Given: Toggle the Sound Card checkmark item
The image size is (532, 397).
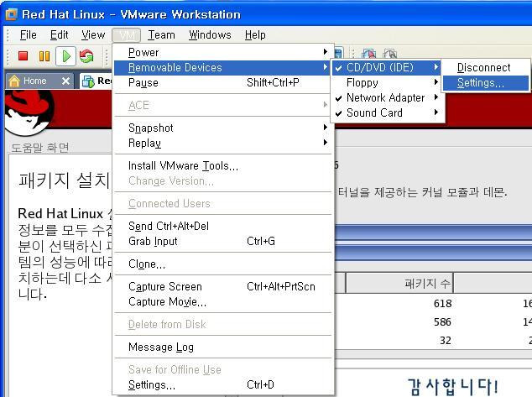Looking at the screenshot, I should point(387,112).
